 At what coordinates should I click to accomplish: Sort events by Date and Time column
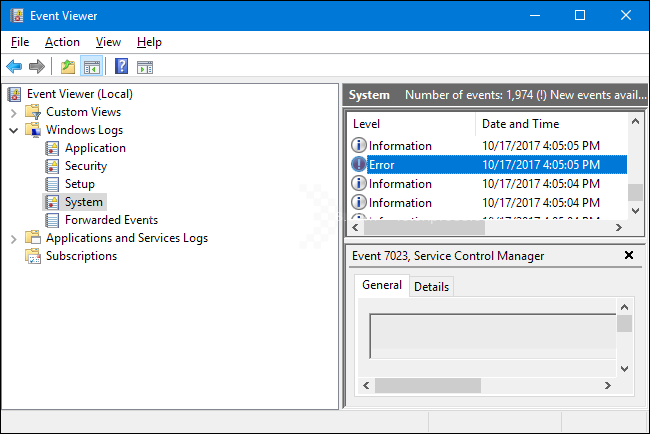coord(520,124)
